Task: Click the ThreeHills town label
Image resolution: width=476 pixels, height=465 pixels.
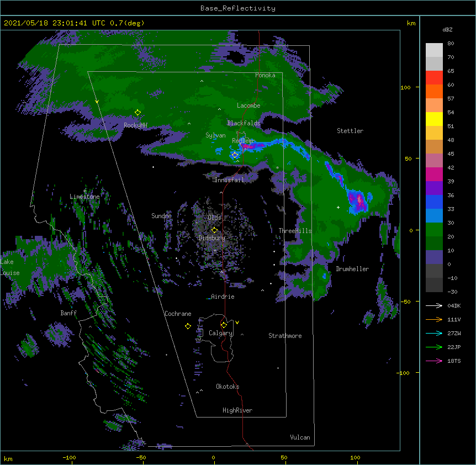Action: click(x=295, y=231)
